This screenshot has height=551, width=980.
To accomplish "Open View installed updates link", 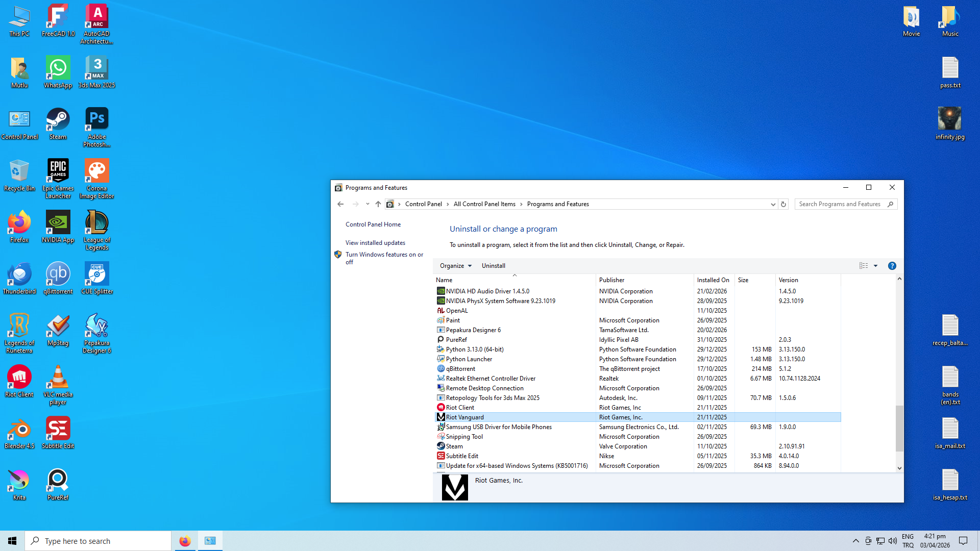I will pos(375,243).
